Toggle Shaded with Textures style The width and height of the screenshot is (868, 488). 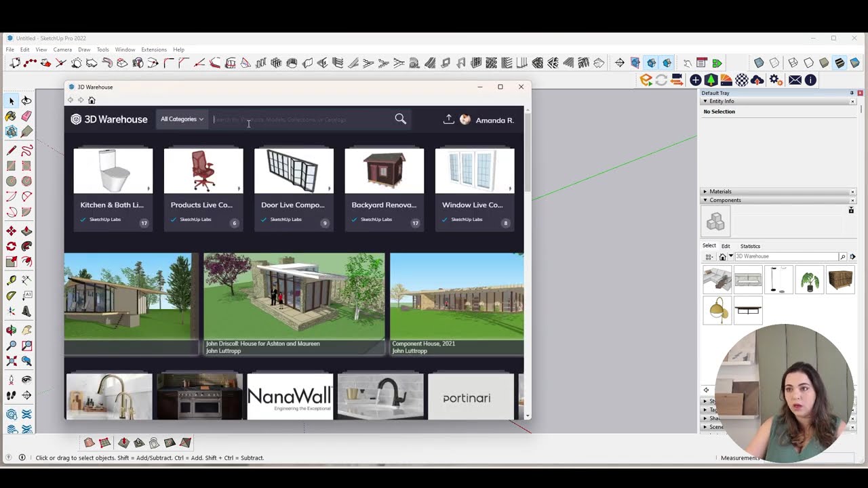pos(840,63)
